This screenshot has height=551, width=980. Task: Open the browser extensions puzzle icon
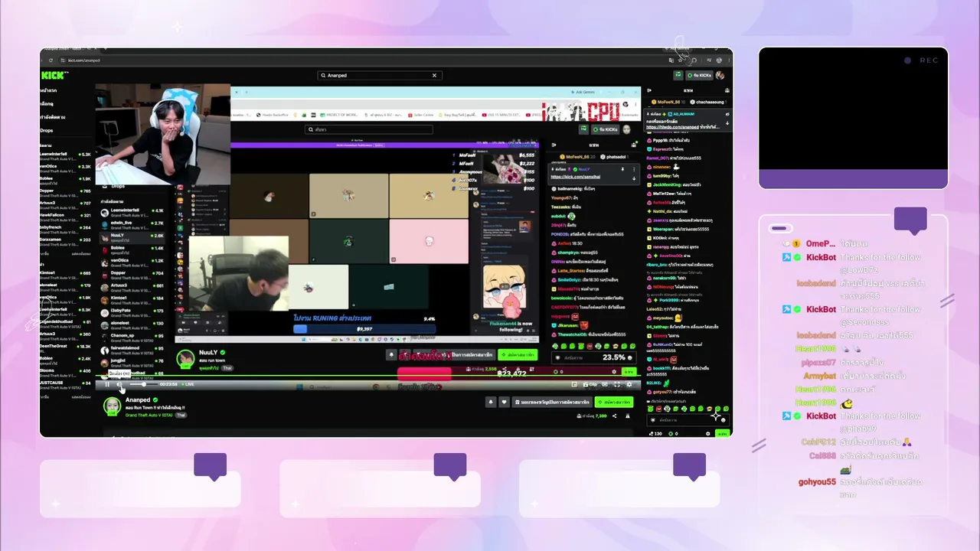pyautogui.click(x=694, y=60)
